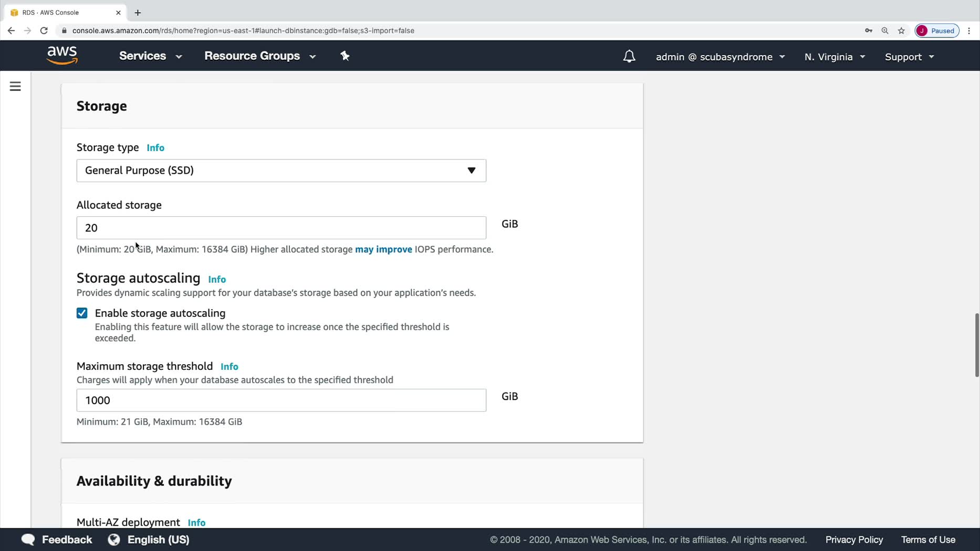Click the browser forward arrow
Viewport: 980px width, 551px height.
pos(27,30)
